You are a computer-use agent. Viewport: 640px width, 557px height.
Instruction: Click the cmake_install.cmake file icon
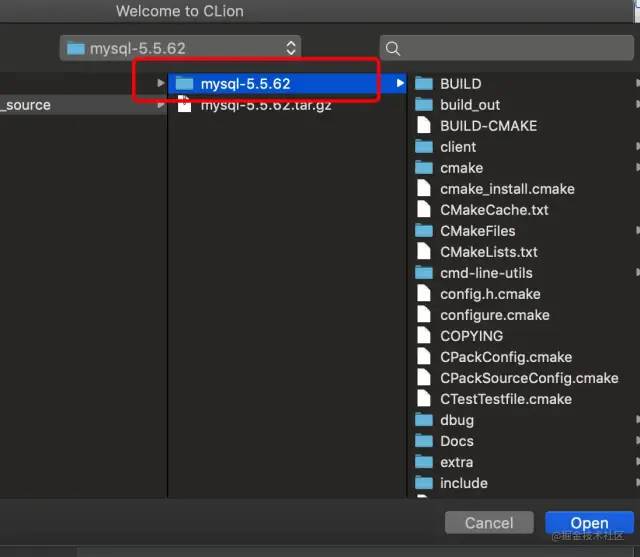424,189
